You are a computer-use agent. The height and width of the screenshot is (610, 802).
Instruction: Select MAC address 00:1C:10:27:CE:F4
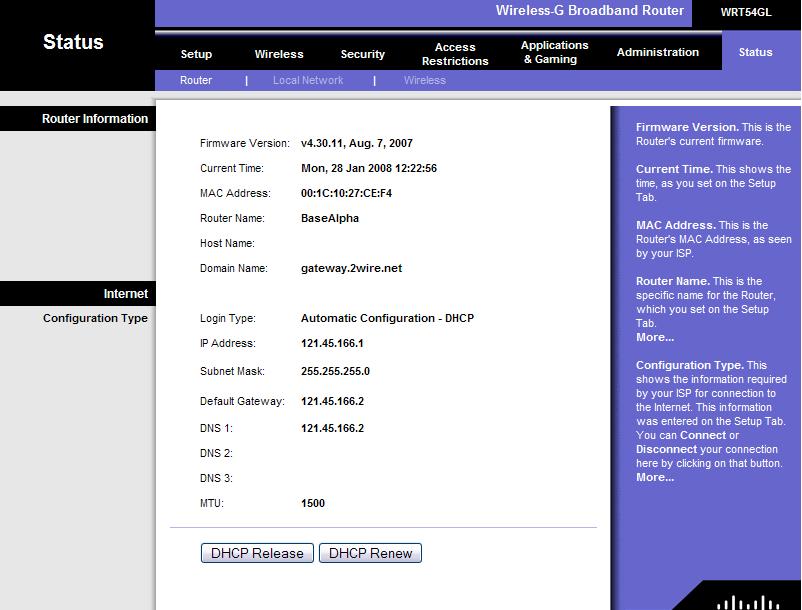(346, 193)
